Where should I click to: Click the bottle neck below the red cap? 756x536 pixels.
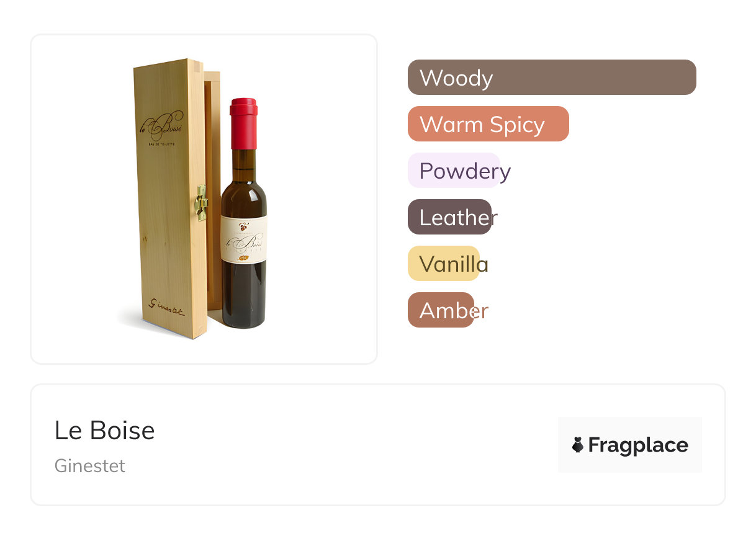pos(243,164)
